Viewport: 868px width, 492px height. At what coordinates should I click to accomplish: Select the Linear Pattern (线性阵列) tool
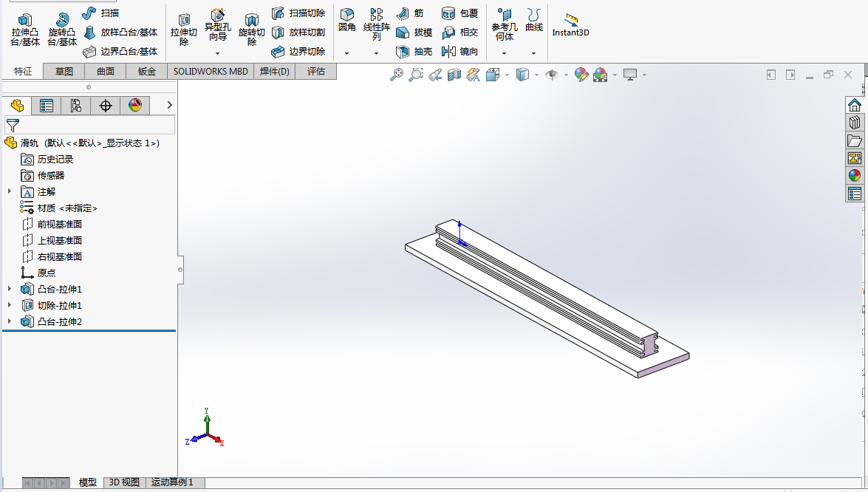377,24
